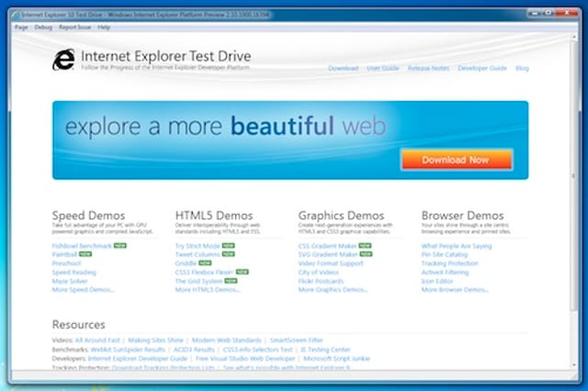This screenshot has height=391, width=588.
Task: Open the Fishbowl Benchmark demo
Action: click(82, 246)
